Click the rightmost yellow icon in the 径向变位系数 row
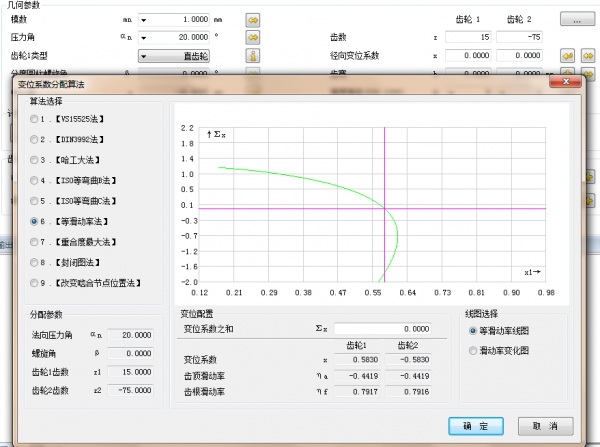 pyautogui.click(x=588, y=56)
